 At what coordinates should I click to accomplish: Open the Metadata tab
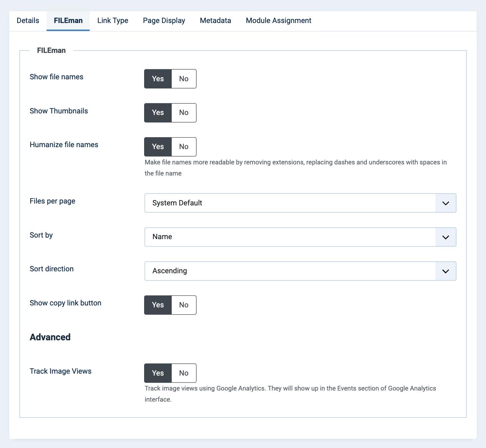[215, 21]
